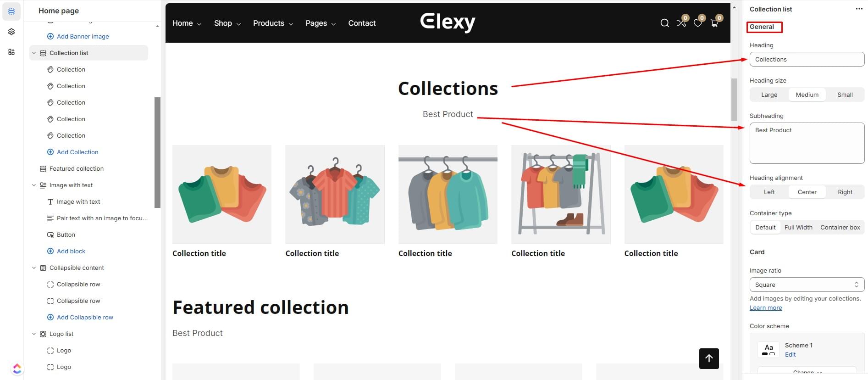Open the compare icon in header
Screen dimensions: 868x380
pyautogui.click(x=681, y=23)
